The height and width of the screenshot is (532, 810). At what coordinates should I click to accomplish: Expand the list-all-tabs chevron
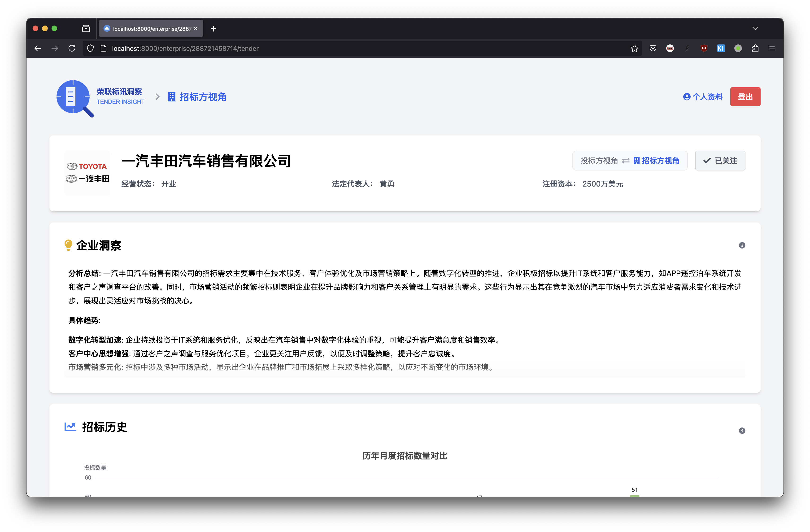755,28
